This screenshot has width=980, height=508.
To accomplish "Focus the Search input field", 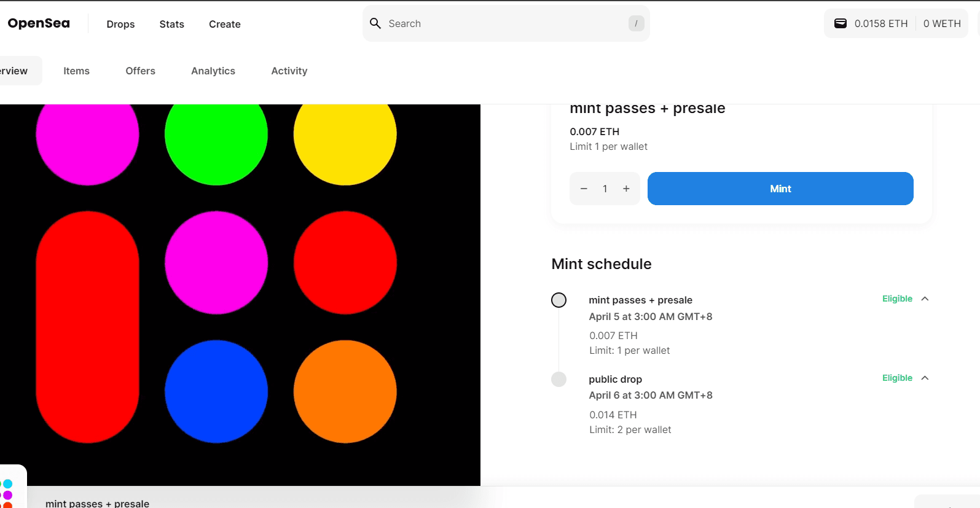I will tap(504, 23).
